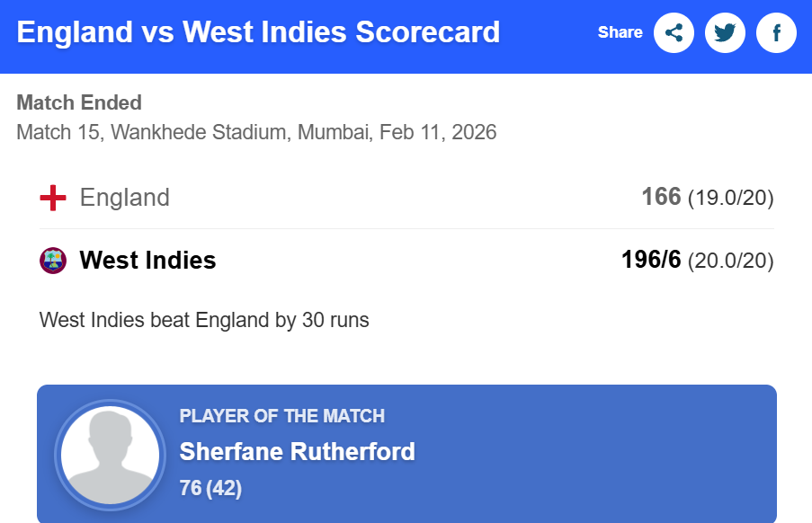Share scorecard on Facebook
This screenshot has height=523, width=812.
[x=776, y=33]
